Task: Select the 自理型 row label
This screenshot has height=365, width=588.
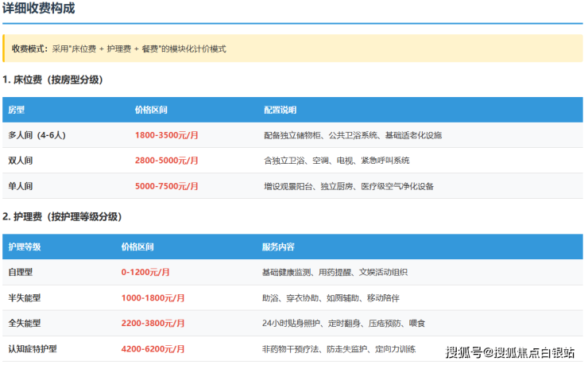Action: tap(21, 272)
